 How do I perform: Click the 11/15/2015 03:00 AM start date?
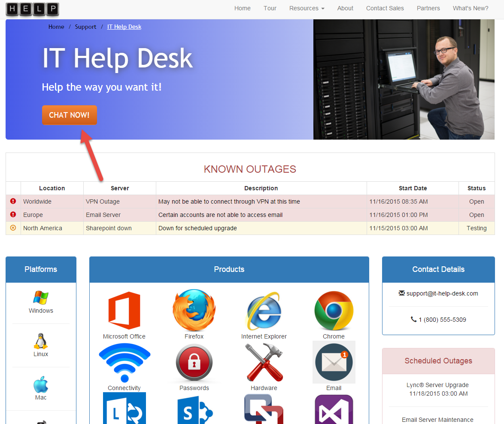[x=413, y=228]
